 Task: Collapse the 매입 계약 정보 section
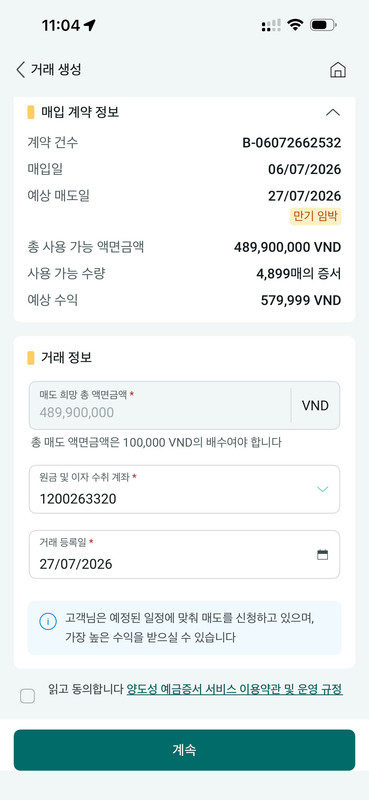click(333, 112)
